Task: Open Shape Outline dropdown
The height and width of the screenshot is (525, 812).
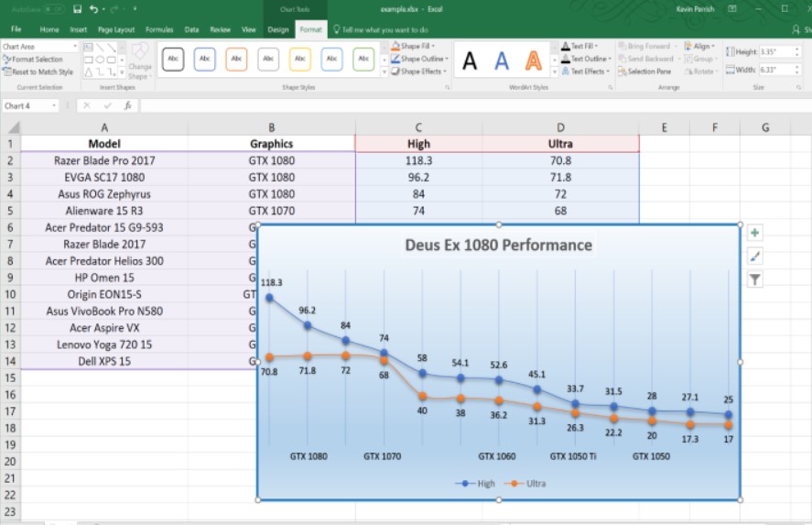Action: click(x=419, y=59)
